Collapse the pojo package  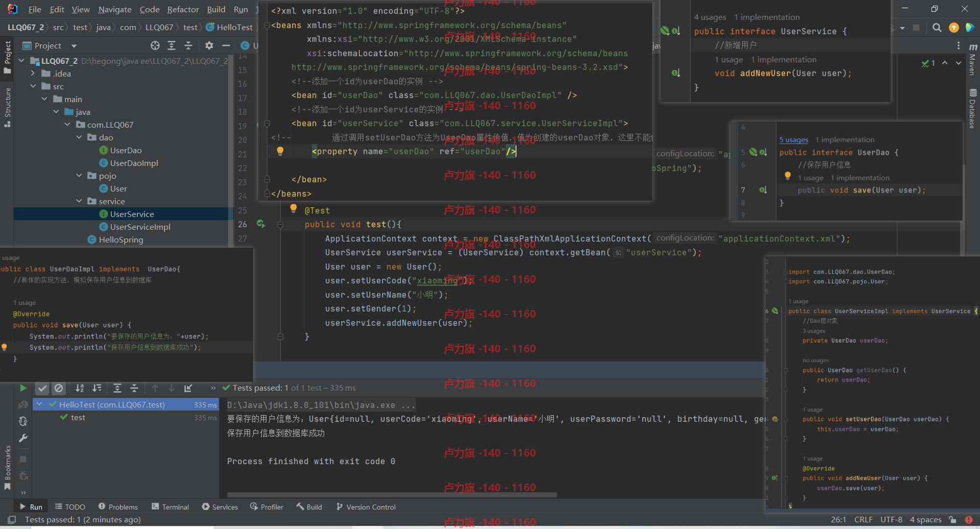(x=79, y=176)
